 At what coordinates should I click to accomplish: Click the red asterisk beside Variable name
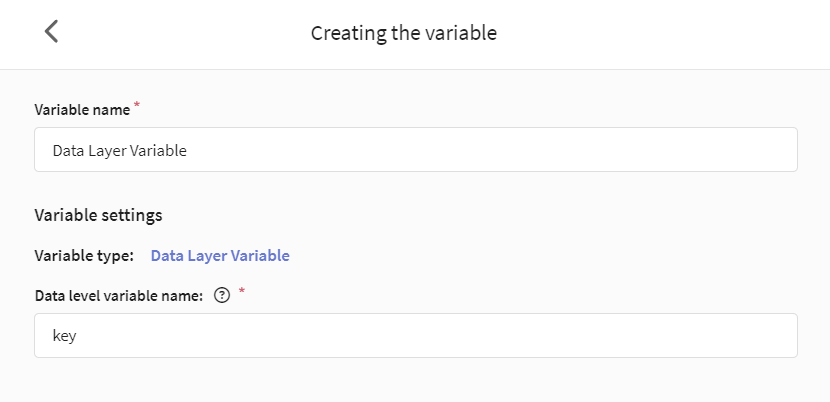[x=137, y=105]
